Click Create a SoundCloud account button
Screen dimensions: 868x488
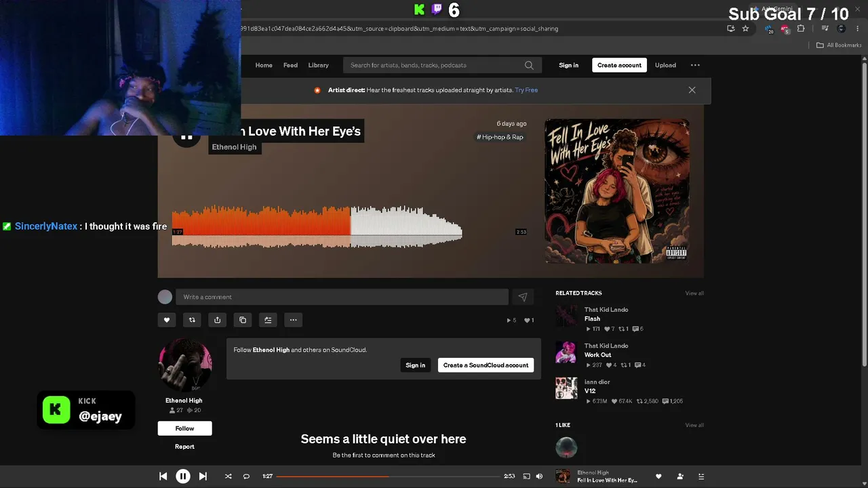[486, 365]
